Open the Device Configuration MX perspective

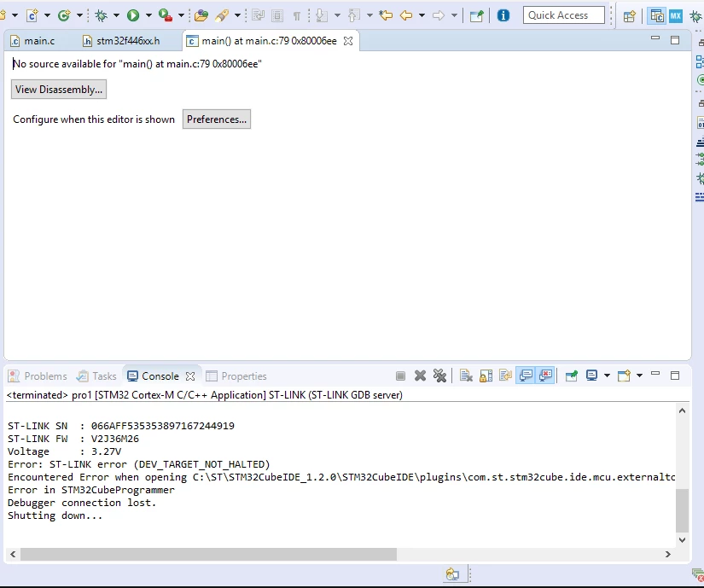coord(676,16)
